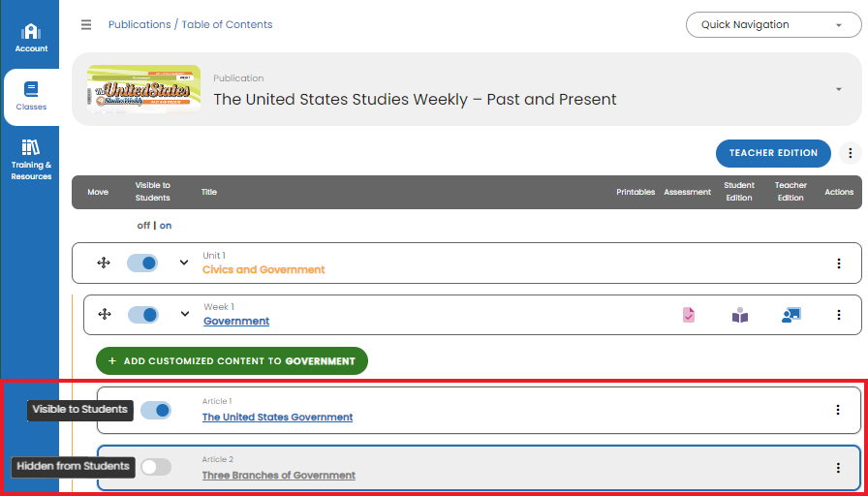Image resolution: width=868 pixels, height=496 pixels.
Task: Click the publication cover thumbnail
Action: click(143, 89)
